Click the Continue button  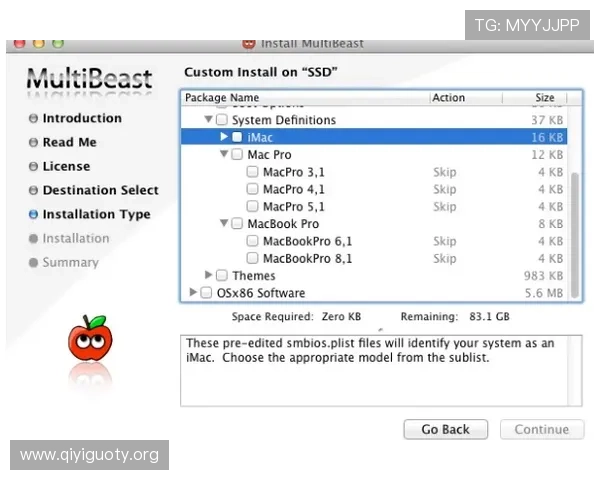pos(541,429)
